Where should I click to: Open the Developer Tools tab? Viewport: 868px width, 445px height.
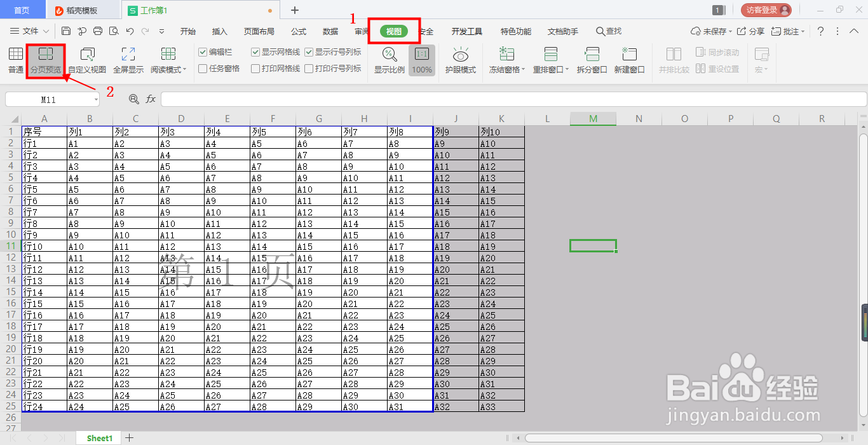[465, 31]
